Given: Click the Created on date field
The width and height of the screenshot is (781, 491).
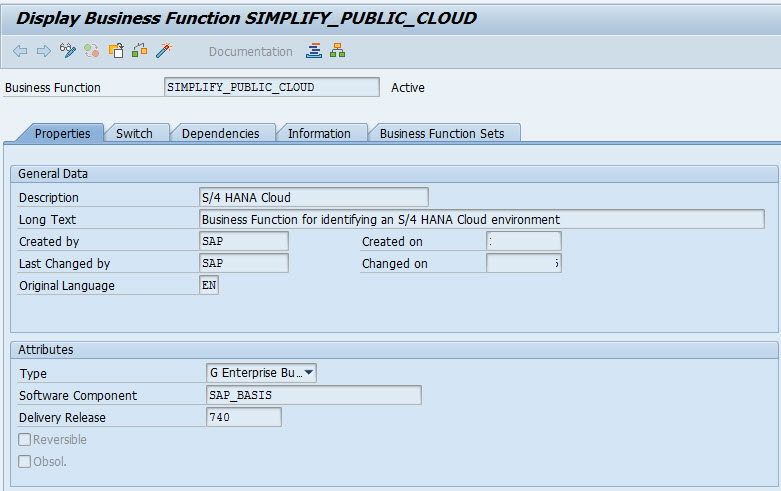Looking at the screenshot, I should [x=524, y=241].
